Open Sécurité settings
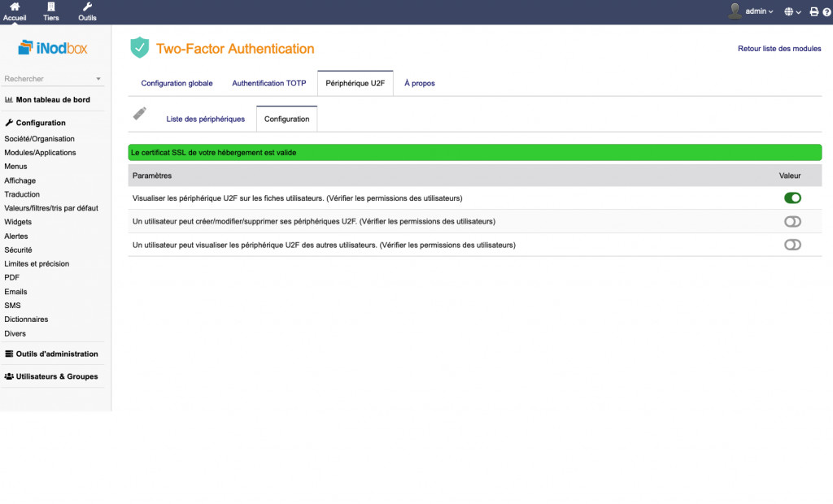 pos(18,250)
